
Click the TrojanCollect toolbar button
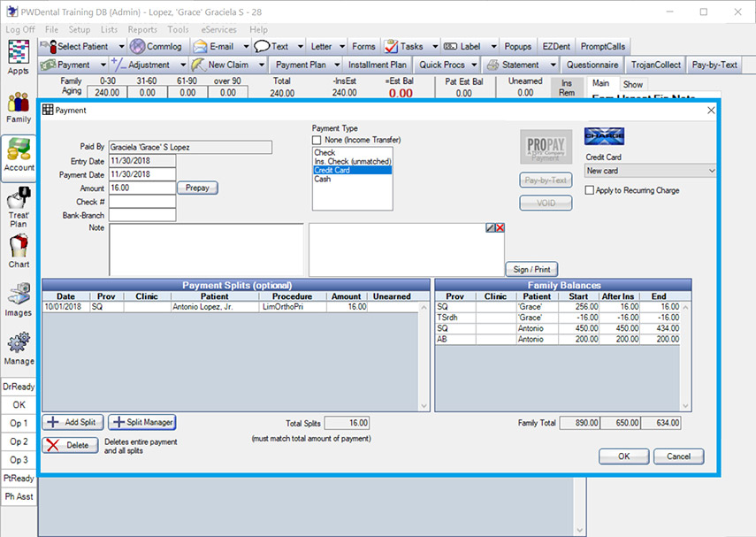click(x=656, y=65)
